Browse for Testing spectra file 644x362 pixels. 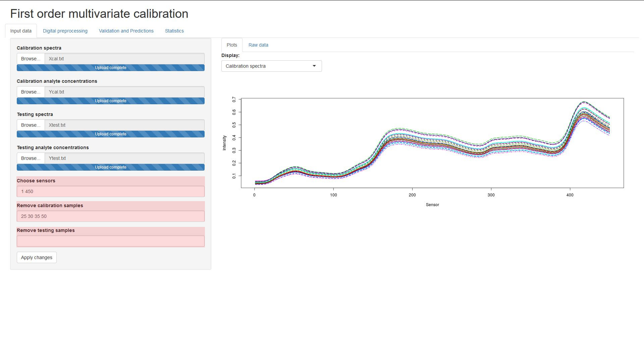31,125
